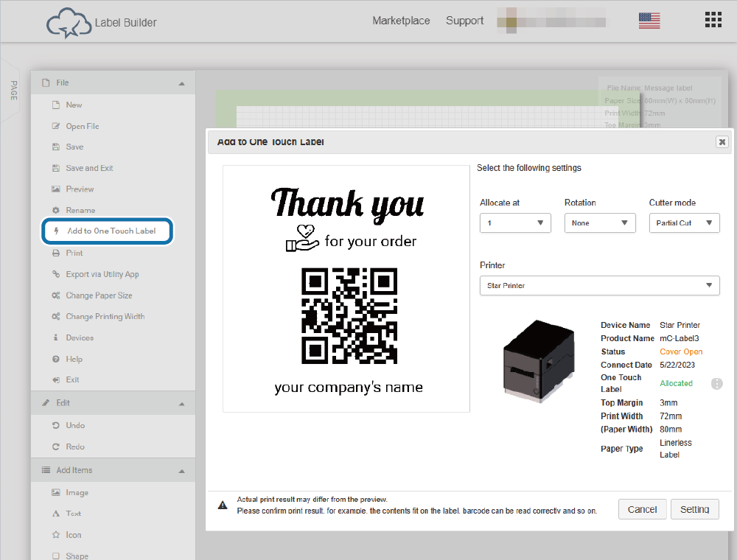Click the warning triangle icon
Screen dimensions: 737x560
223,505
